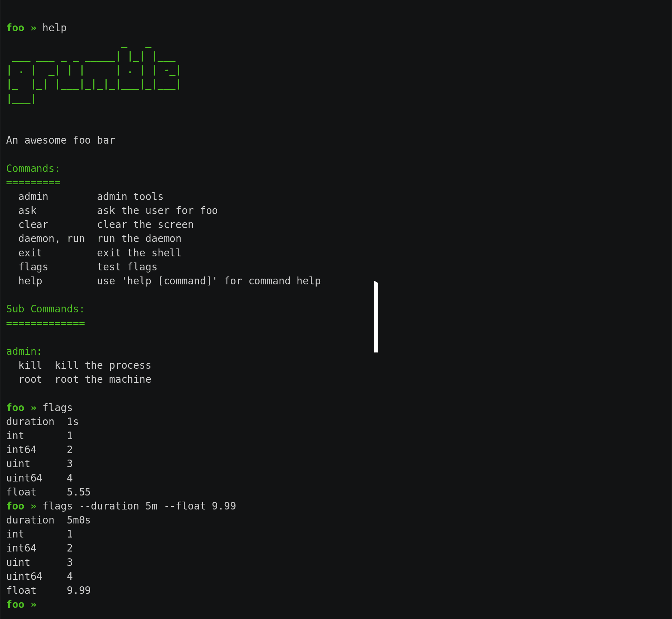Click the green 'admin:' subsection label
Viewport: 672px width, 619px height.
24,351
